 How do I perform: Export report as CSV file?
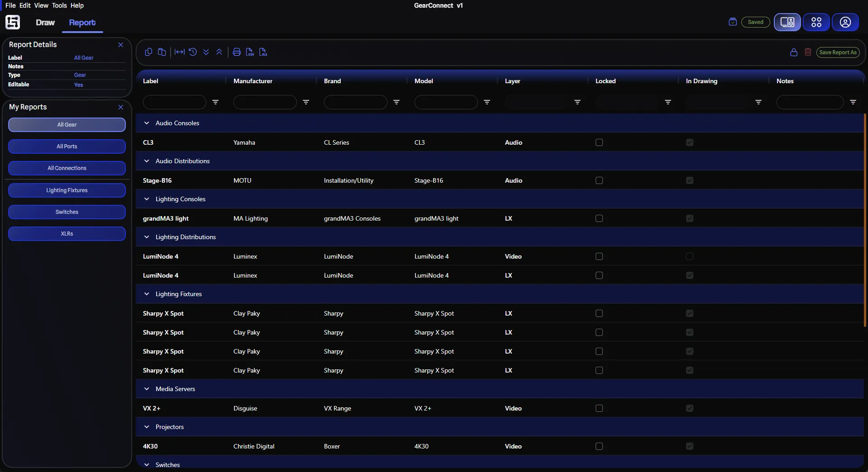(x=250, y=52)
